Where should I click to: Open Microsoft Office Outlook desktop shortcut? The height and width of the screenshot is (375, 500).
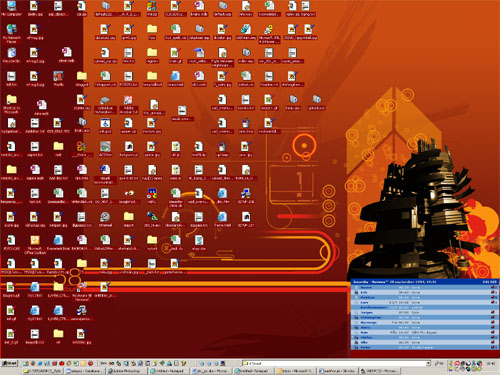35,245
